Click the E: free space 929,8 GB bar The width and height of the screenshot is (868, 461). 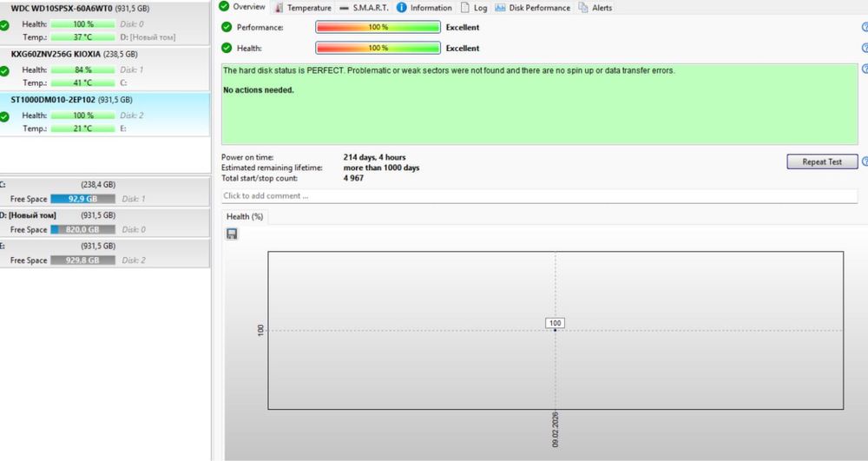(x=83, y=260)
